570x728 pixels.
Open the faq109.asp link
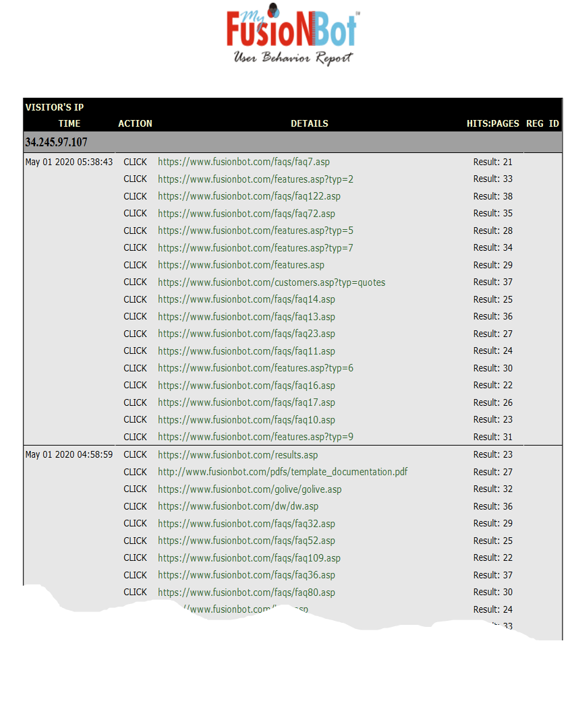[x=249, y=558]
